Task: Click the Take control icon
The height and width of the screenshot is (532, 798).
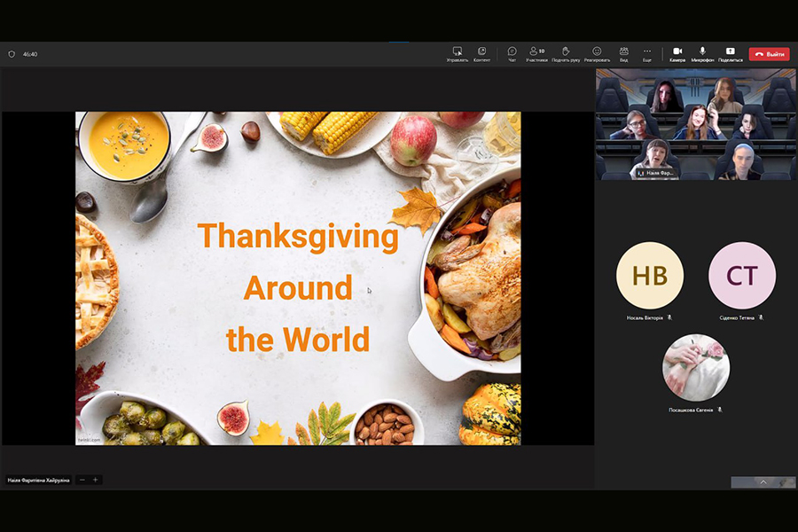Action: click(x=458, y=53)
